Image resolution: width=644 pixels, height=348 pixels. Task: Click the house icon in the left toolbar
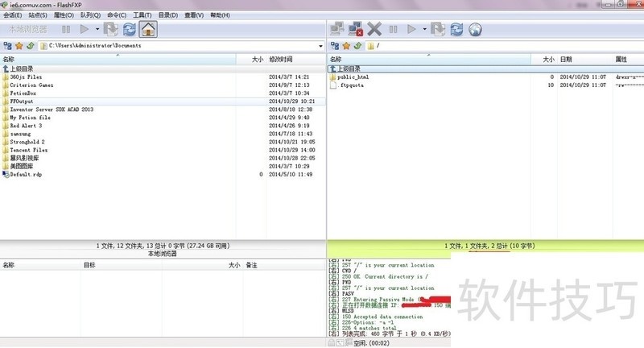point(148,29)
